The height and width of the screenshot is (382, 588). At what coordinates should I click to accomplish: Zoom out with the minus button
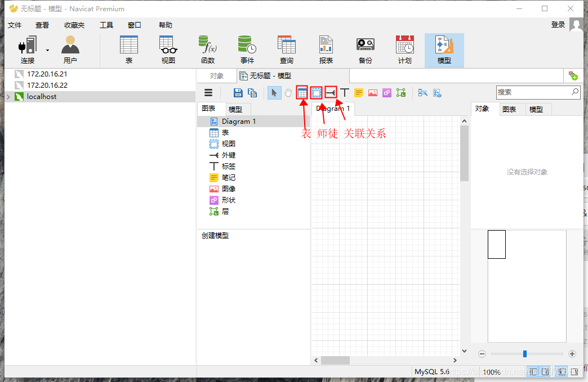pos(482,354)
